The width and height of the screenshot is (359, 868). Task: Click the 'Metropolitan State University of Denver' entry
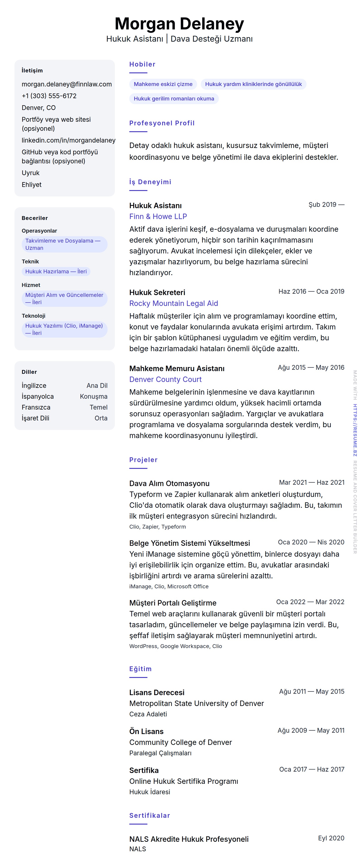pyautogui.click(x=196, y=703)
